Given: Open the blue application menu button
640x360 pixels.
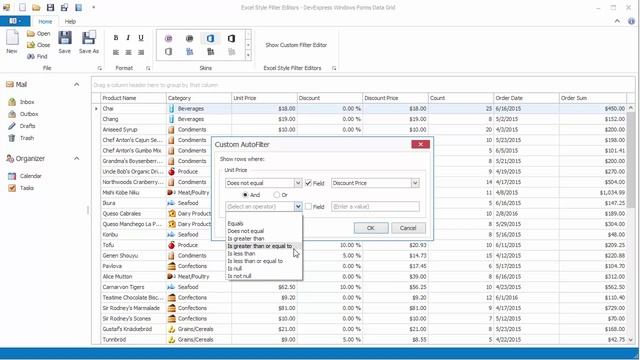Looking at the screenshot, I should pyautogui.click(x=15, y=21).
